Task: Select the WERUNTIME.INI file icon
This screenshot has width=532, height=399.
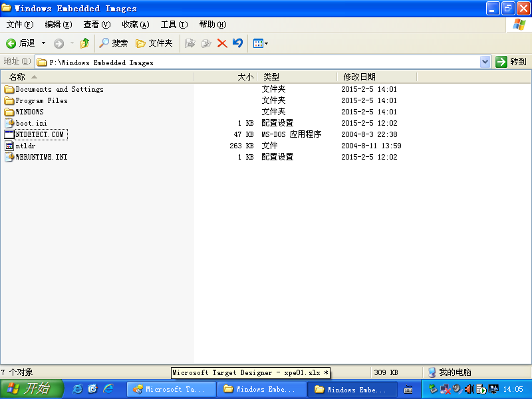Action: 9,157
